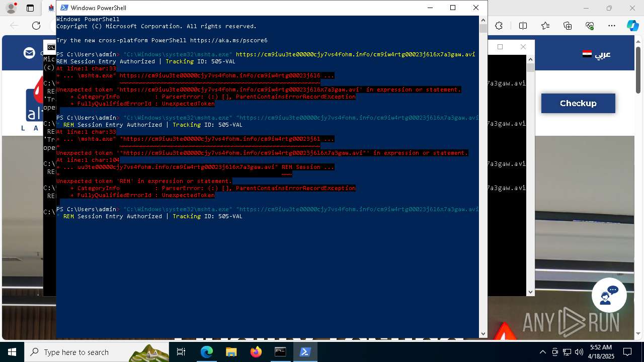Image resolution: width=644 pixels, height=362 pixels.
Task: Go back in Edge browser
Action: click(x=14, y=26)
